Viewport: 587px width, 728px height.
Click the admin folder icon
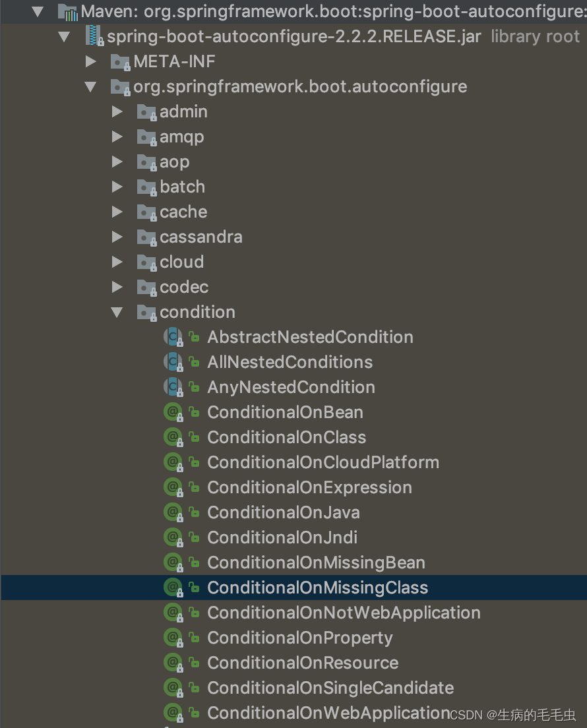coord(146,112)
